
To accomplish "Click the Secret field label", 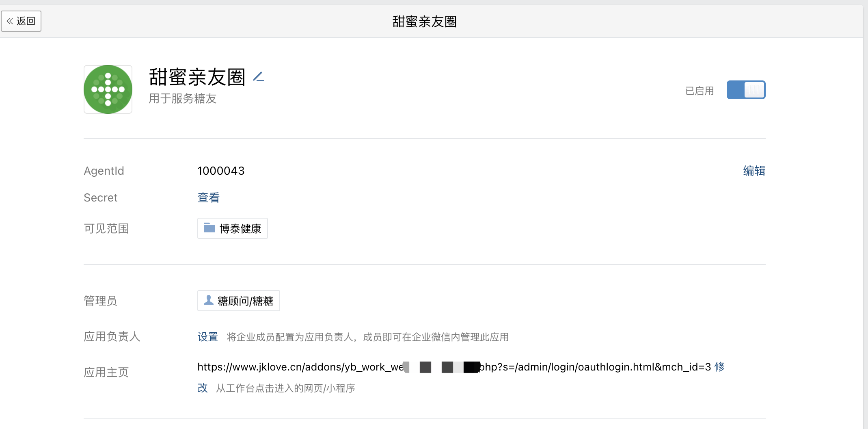I will click(x=101, y=197).
